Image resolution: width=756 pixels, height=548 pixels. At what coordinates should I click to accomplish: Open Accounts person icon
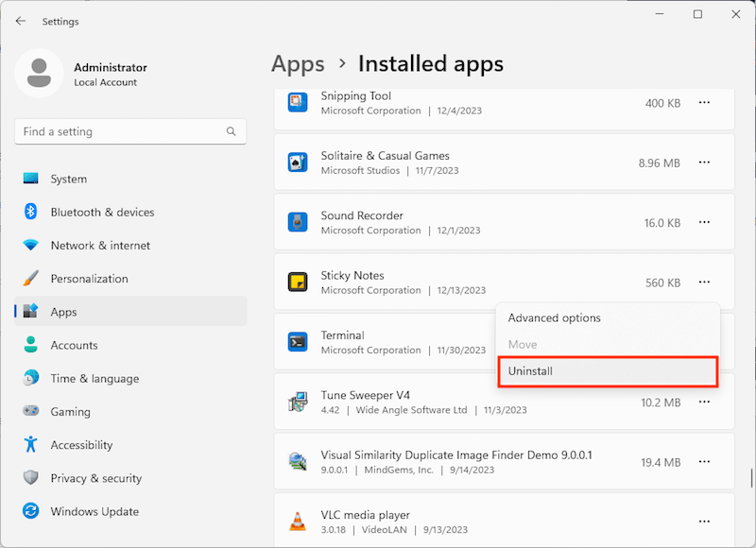pyautogui.click(x=31, y=345)
